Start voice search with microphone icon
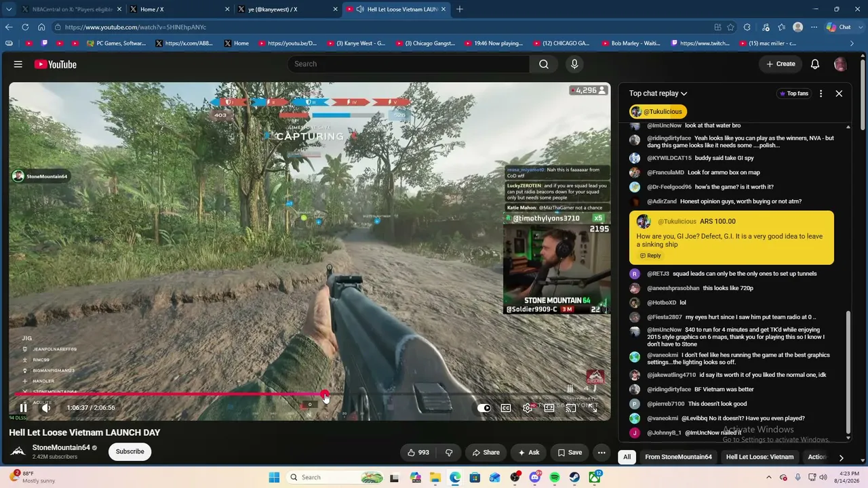Image resolution: width=868 pixels, height=488 pixels. 574,64
